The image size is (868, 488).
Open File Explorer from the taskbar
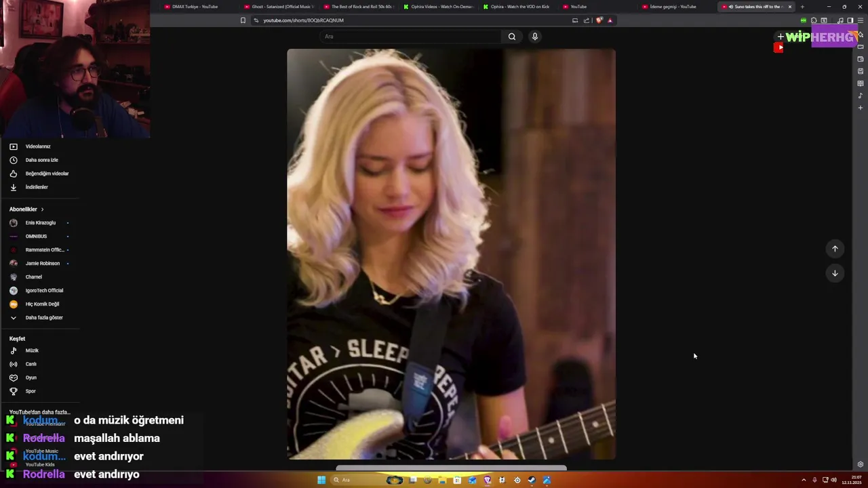(442, 480)
